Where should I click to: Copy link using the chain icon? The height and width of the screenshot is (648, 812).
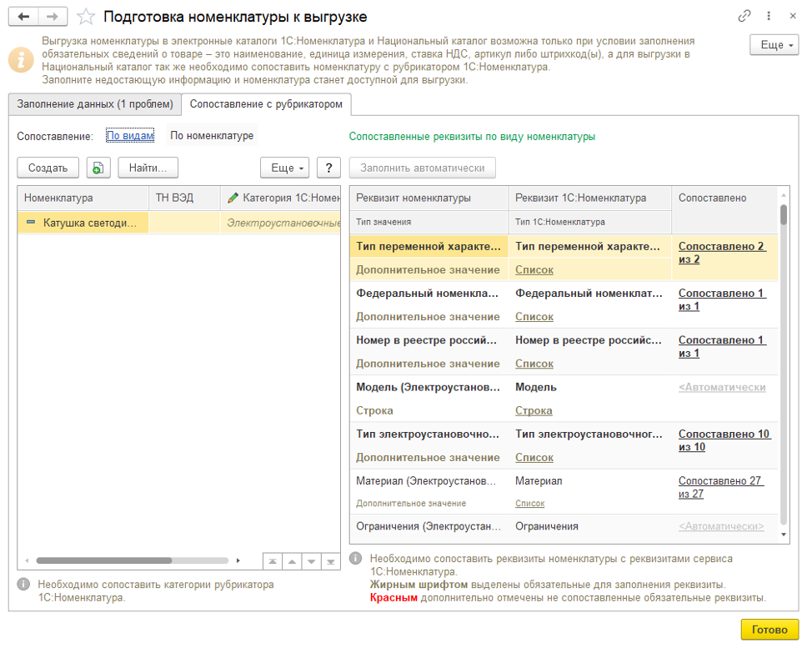click(744, 16)
